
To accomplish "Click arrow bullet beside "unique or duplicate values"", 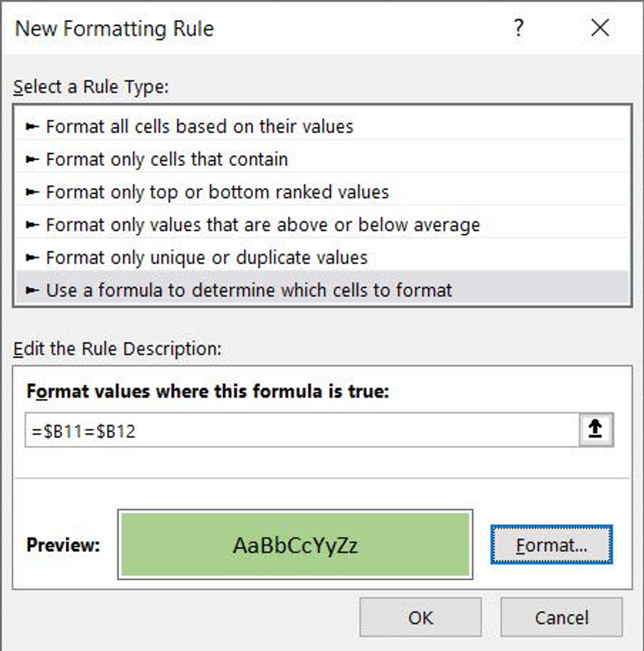I will pos(32,258).
